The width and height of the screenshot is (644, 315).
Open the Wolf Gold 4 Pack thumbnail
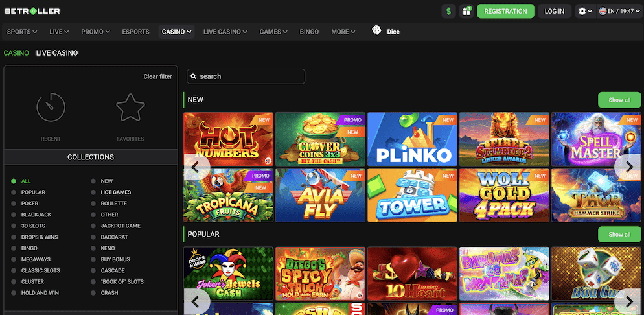coord(504,195)
